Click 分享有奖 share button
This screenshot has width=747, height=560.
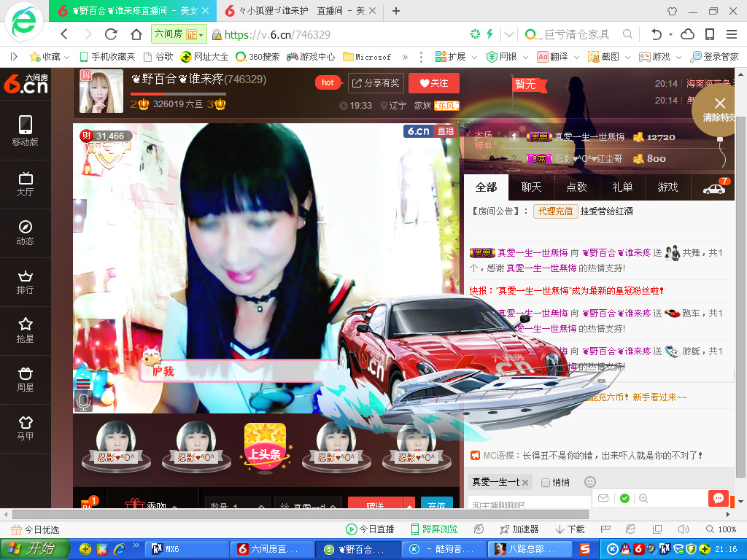click(376, 83)
